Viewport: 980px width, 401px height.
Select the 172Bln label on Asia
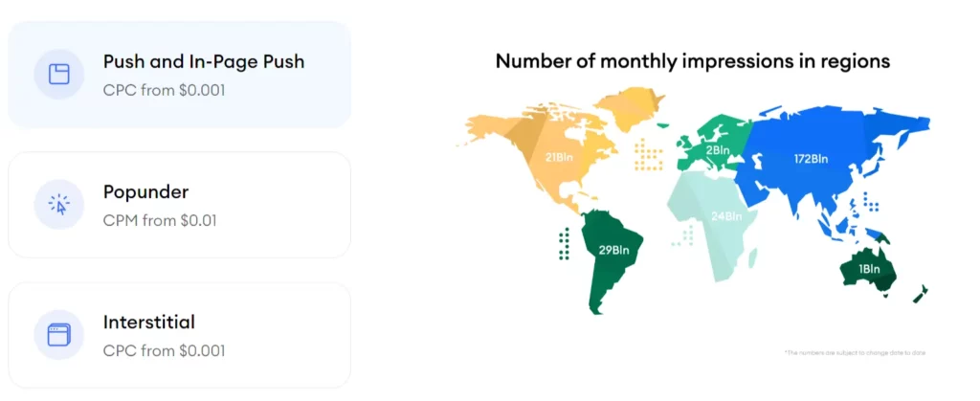pos(813,156)
